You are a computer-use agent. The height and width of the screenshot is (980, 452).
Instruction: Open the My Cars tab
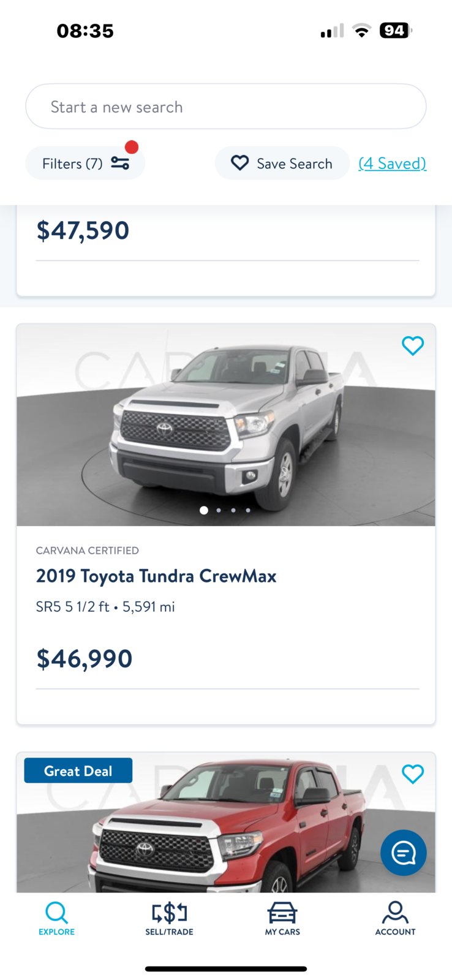[282, 919]
